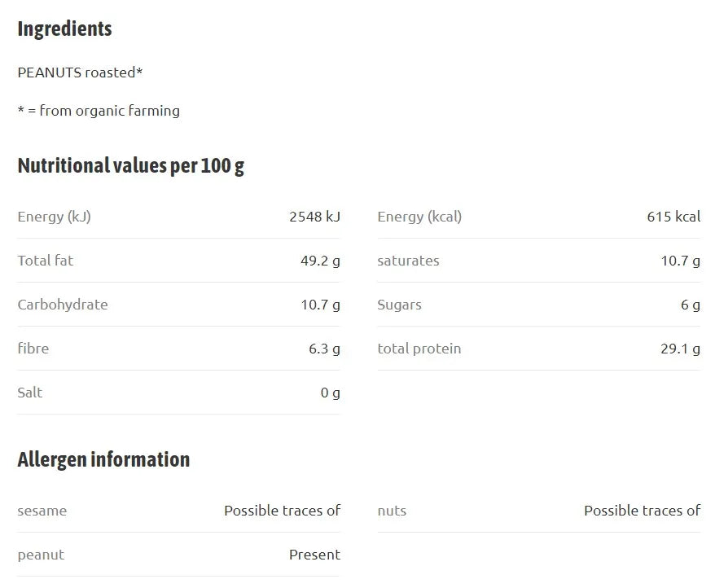Click the Nutritional values per 100 g heading

(x=131, y=166)
